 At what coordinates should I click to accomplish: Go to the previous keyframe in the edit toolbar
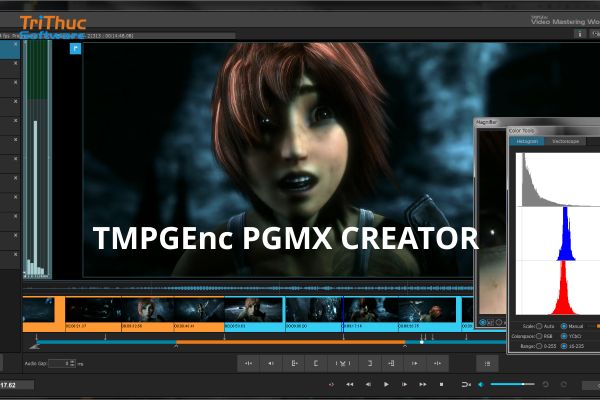point(271,363)
